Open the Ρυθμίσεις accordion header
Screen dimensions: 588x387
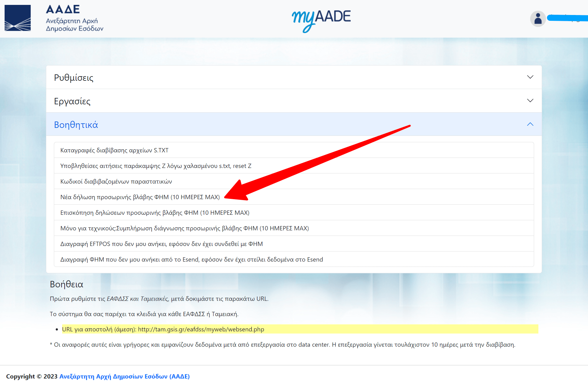[x=294, y=77]
